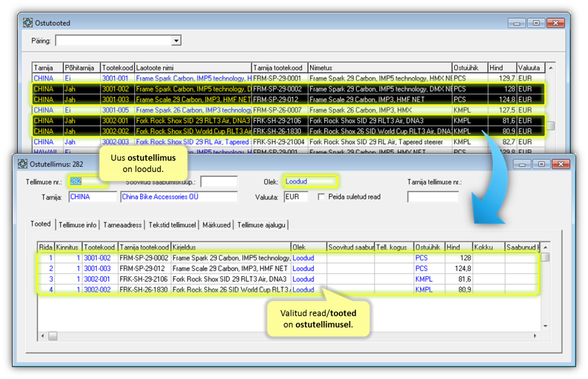Click the Kirjeldus column header in order lines
The image size is (588, 379).
point(231,247)
